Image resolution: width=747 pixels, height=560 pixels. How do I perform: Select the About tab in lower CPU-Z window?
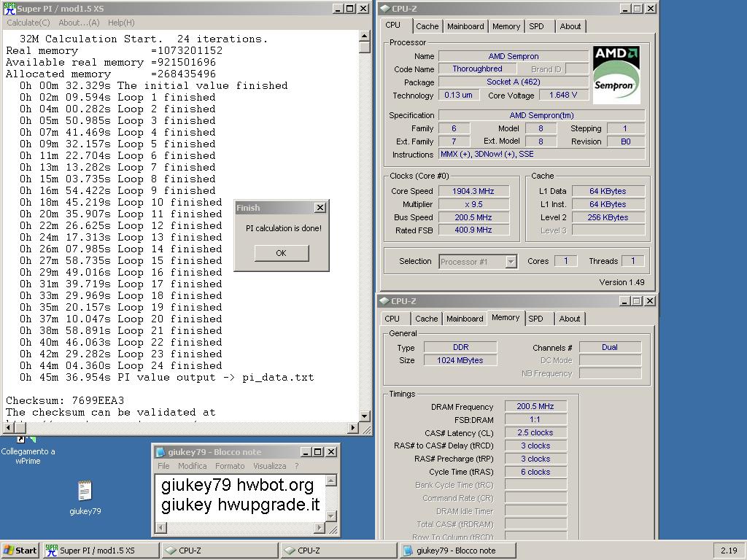coord(570,319)
